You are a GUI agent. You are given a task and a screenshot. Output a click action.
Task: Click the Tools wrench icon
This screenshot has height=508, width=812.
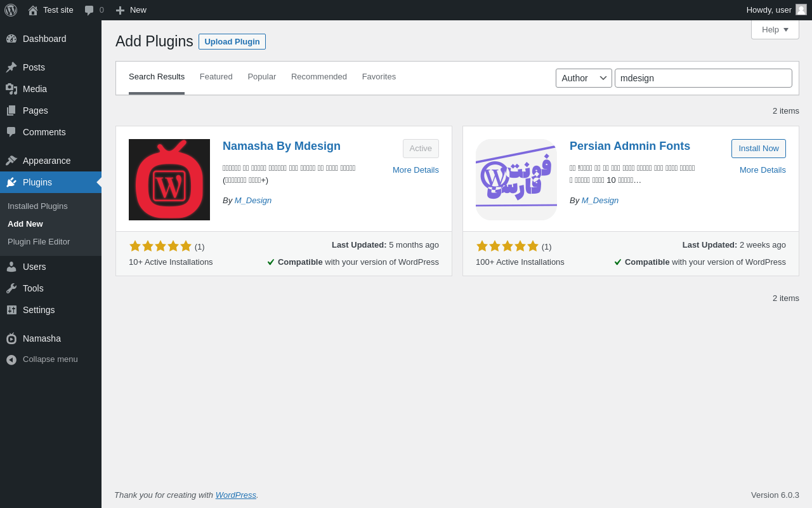click(11, 288)
